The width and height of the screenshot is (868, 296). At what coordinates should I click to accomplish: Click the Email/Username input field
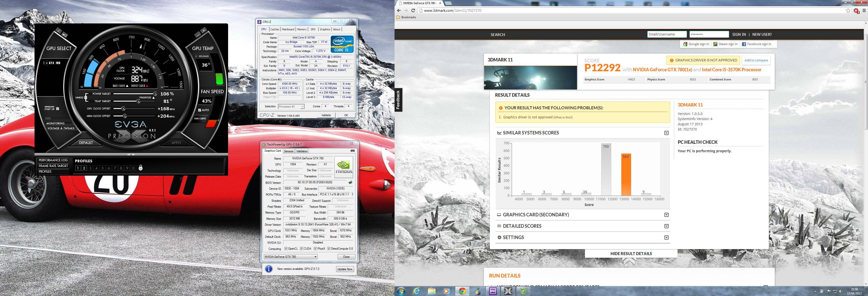click(x=667, y=34)
